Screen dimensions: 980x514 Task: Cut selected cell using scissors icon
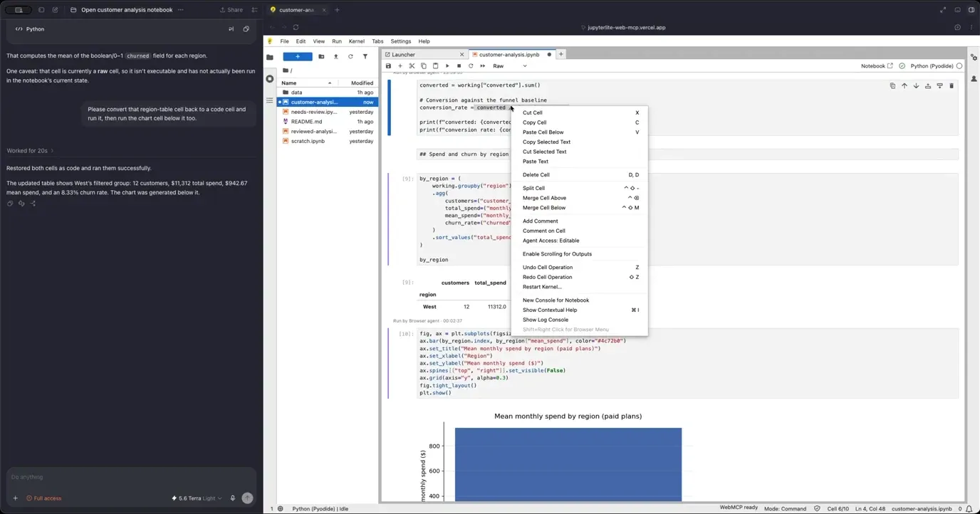pos(412,66)
